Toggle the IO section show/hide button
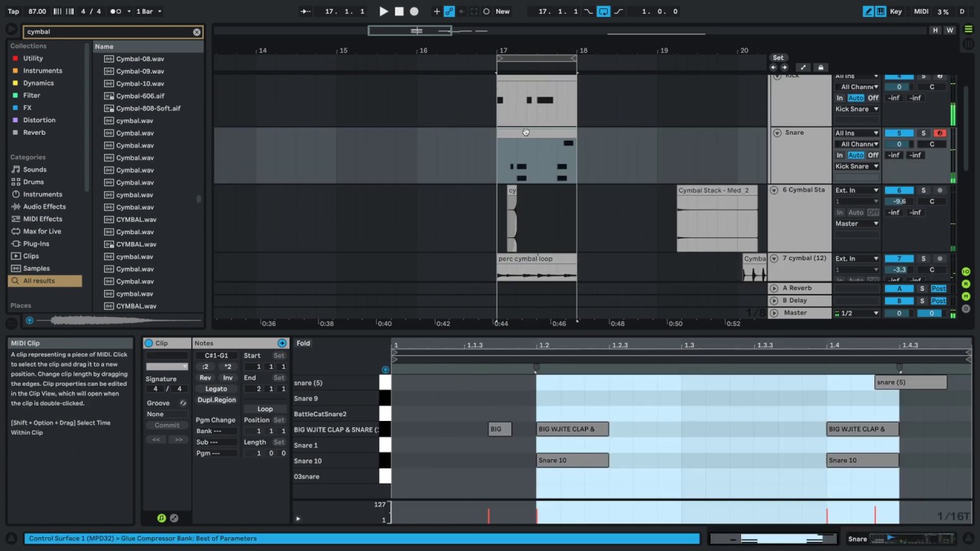The width and height of the screenshot is (980, 551). click(966, 272)
